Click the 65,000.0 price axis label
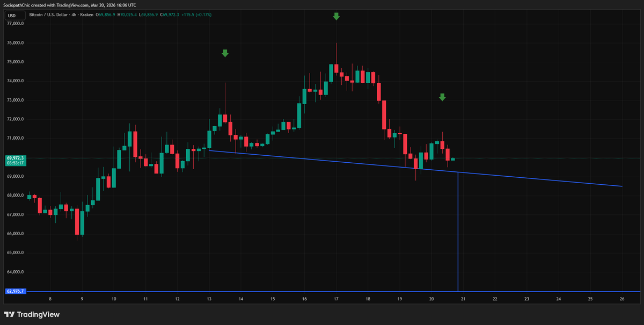This screenshot has height=325, width=644. point(16,252)
